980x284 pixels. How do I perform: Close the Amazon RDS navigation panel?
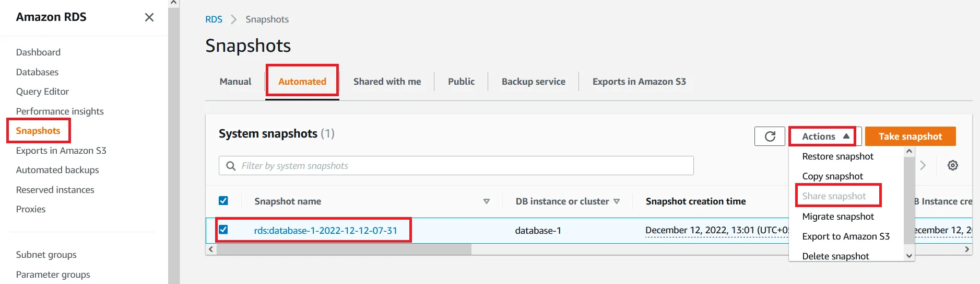149,17
